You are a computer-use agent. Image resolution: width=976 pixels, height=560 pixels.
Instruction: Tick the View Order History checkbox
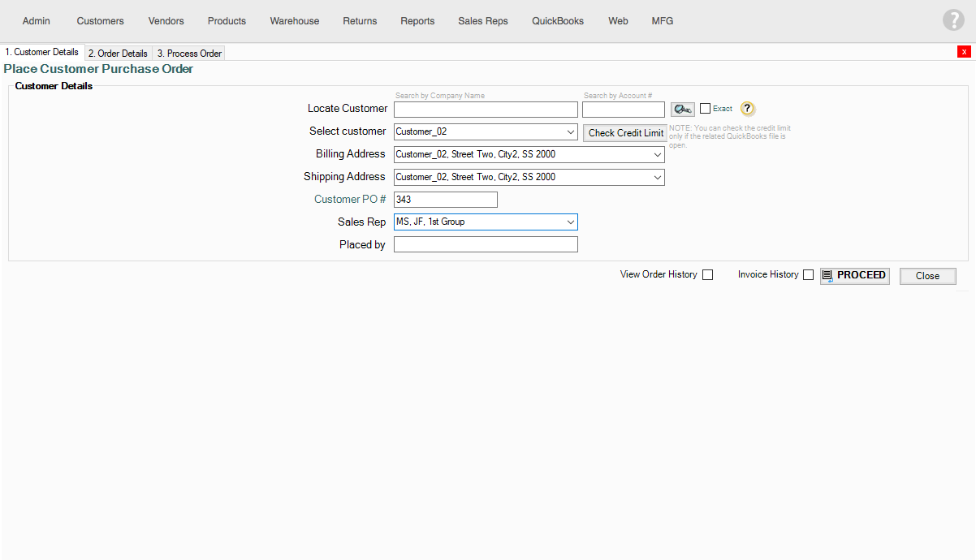[x=707, y=275]
